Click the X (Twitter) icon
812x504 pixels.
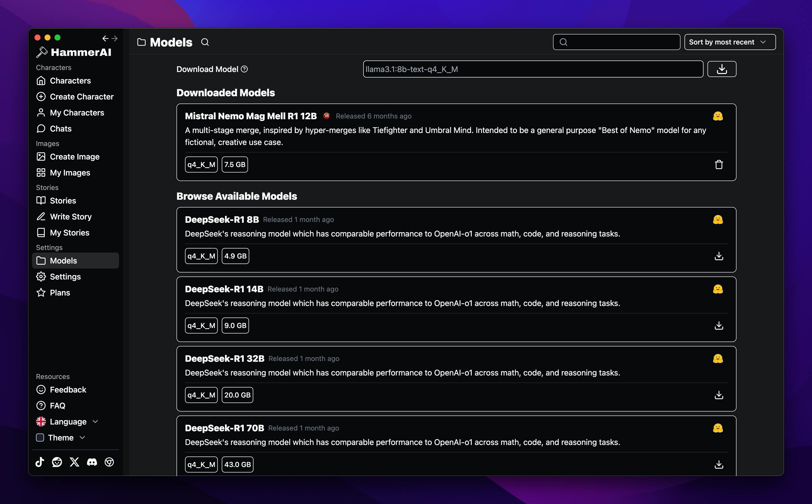pyautogui.click(x=74, y=462)
